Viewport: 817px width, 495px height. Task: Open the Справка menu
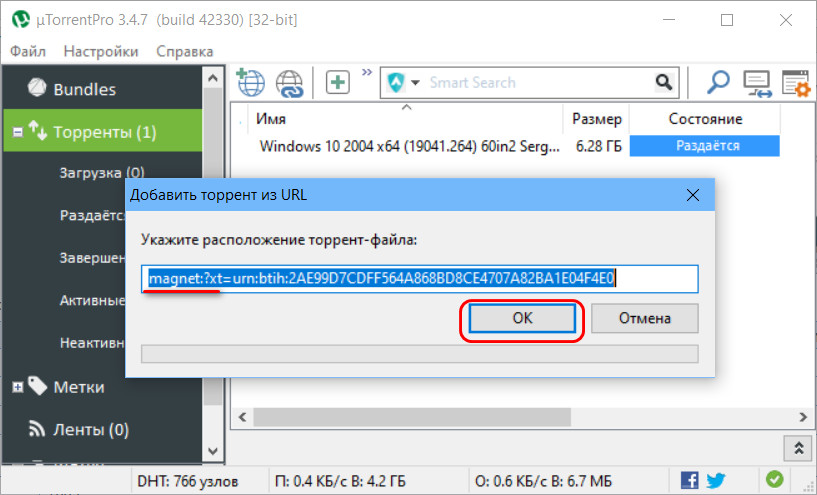click(x=184, y=51)
